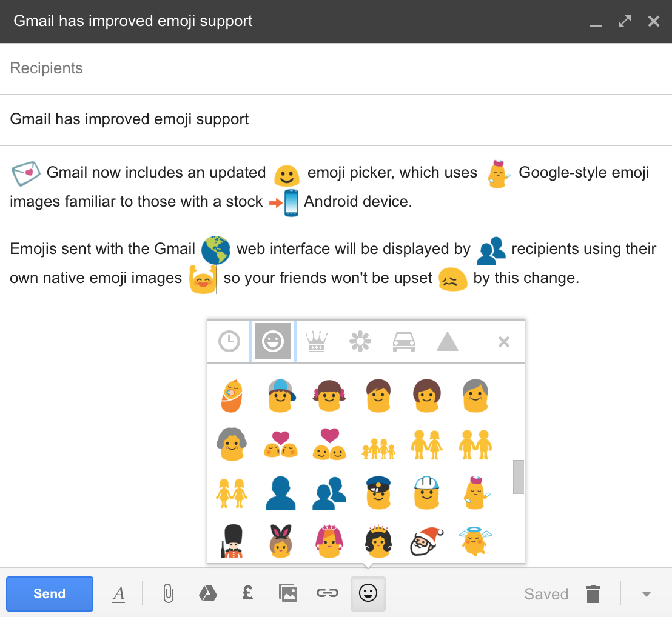This screenshot has width=672, height=617.
Task: Pick the two women holding hands emoji
Action: [x=232, y=493]
